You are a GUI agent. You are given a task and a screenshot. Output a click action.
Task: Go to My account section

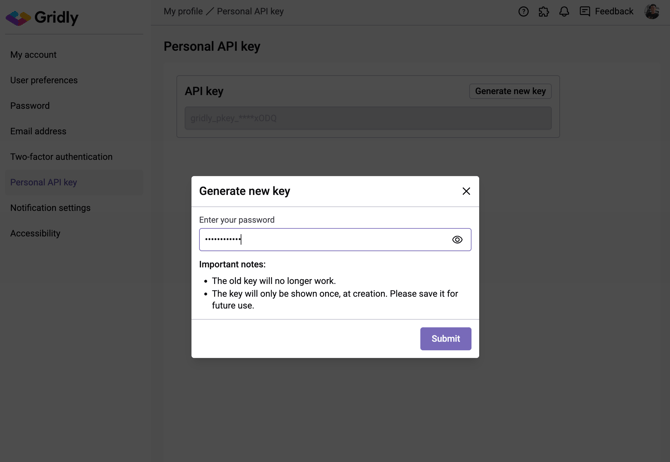click(74, 55)
